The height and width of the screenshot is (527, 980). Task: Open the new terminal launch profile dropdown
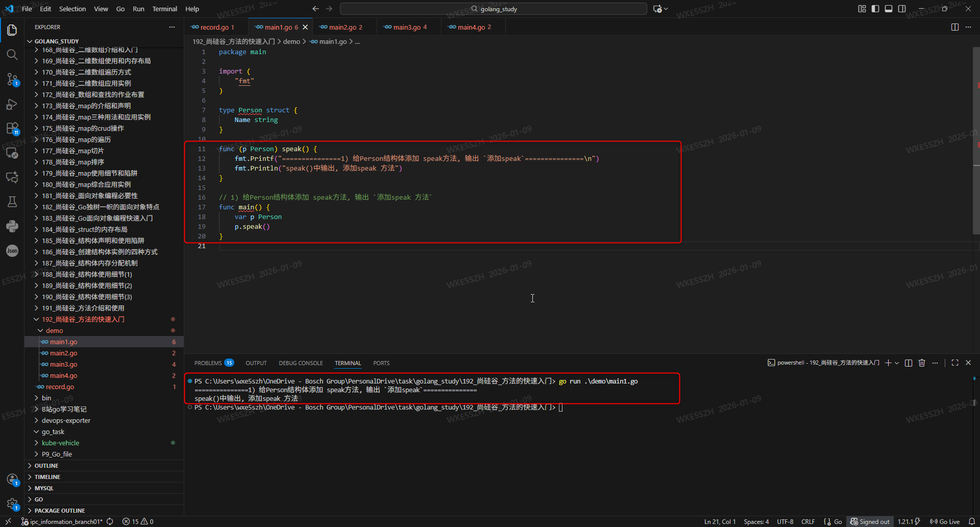(x=897, y=363)
